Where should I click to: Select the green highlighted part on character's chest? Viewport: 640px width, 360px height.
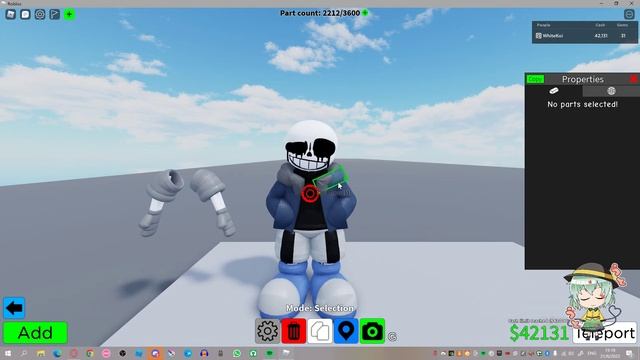coord(330,179)
